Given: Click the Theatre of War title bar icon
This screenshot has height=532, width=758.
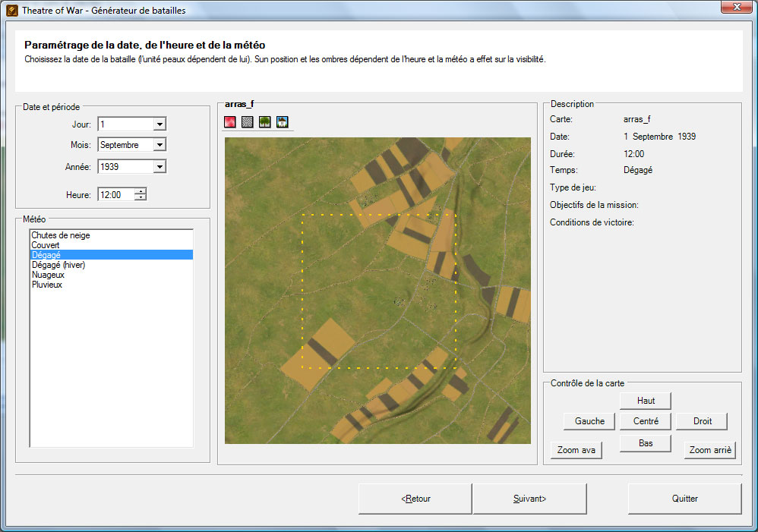Looking at the screenshot, I should [x=12, y=11].
